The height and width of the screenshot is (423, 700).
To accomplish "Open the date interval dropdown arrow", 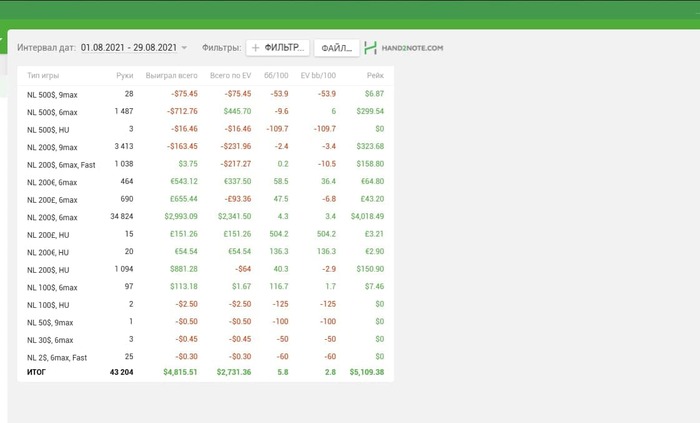I will tap(184, 47).
